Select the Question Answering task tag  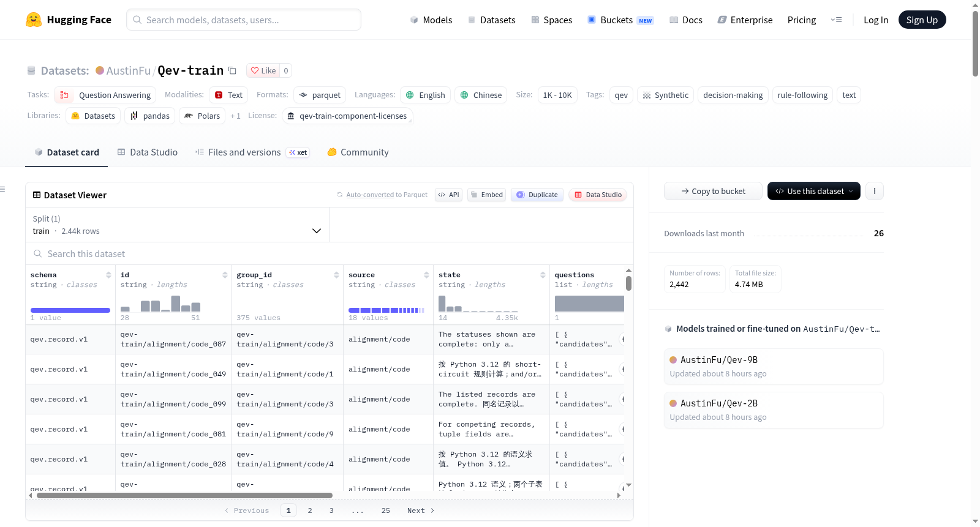click(105, 95)
